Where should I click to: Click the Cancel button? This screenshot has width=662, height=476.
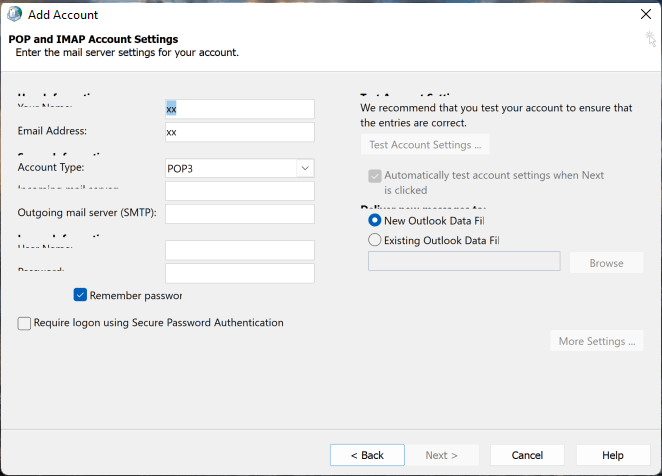(527, 455)
